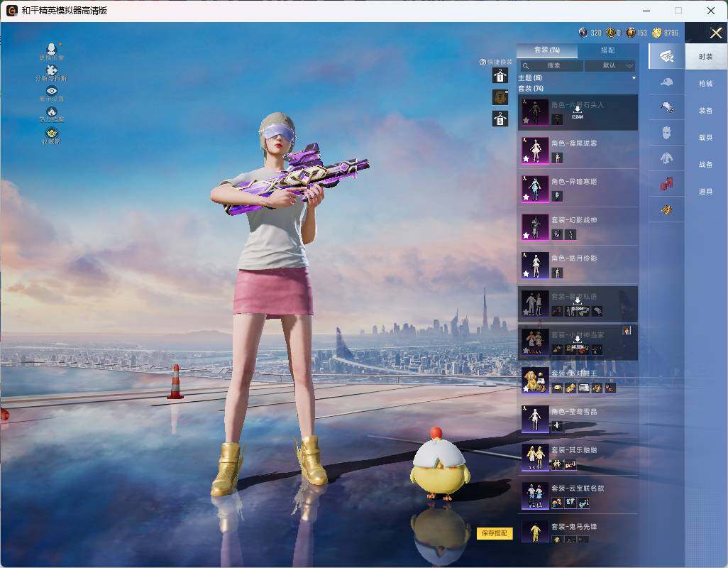Click the 皓月伶影 outfit thumbnail
This screenshot has width=728, height=568.
pos(535,266)
